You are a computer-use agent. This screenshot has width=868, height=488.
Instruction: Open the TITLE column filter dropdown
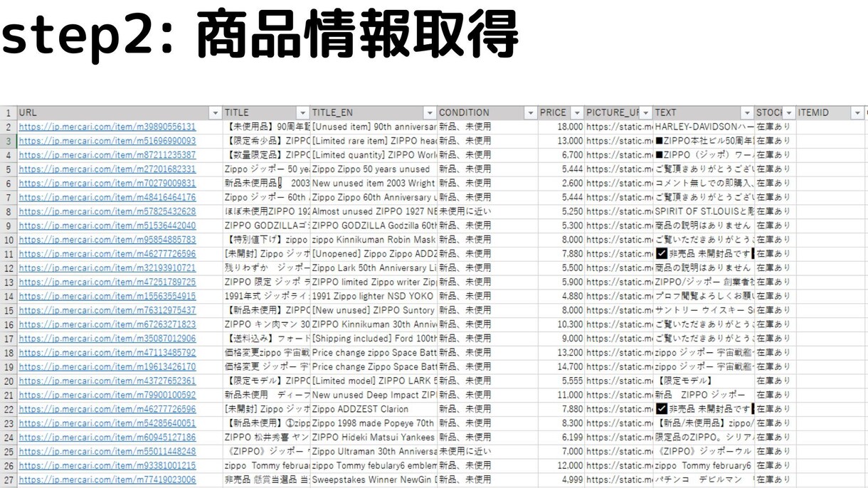(303, 113)
